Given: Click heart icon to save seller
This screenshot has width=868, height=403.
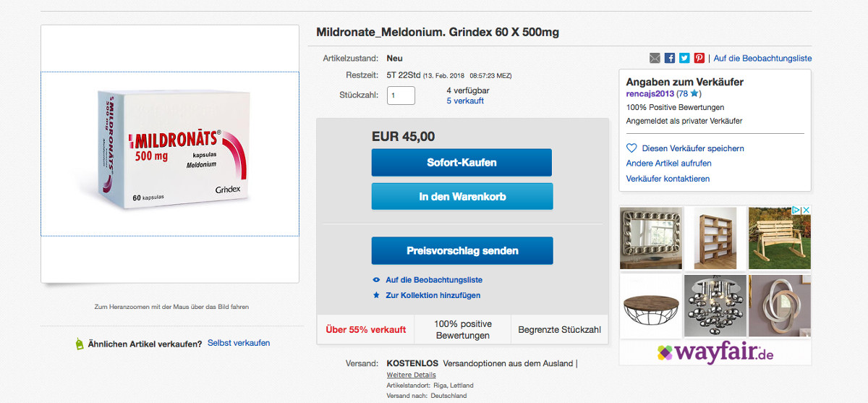Looking at the screenshot, I should coord(631,148).
